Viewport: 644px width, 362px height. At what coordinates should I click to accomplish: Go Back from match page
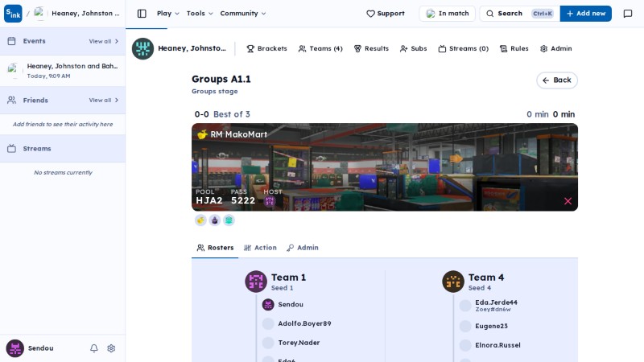(557, 80)
